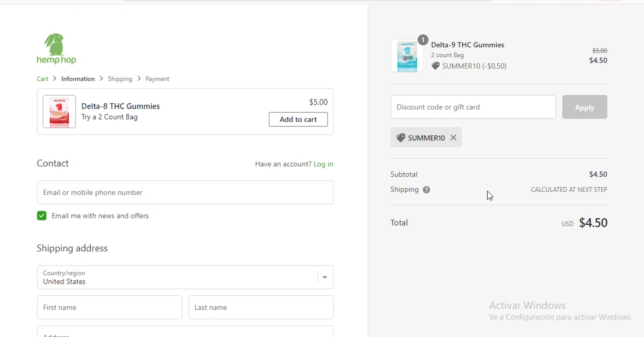This screenshot has width=644, height=337.
Task: Go back to Cart breadcrumb
Action: 43,79
